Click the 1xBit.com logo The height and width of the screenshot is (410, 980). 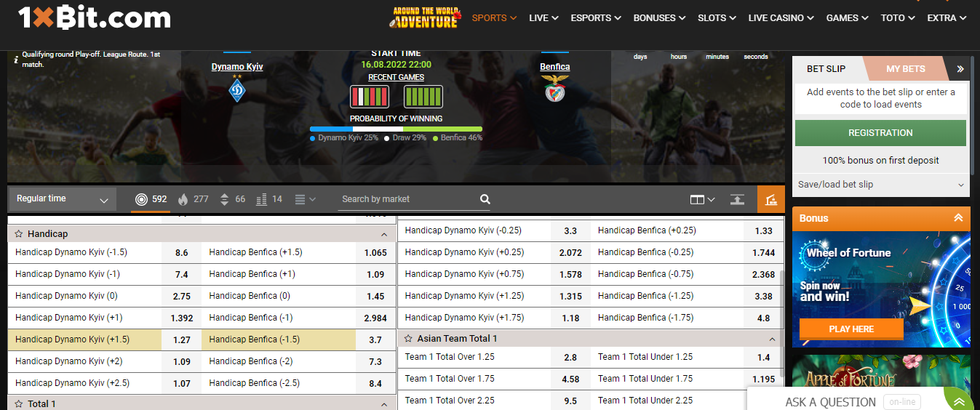tap(94, 18)
